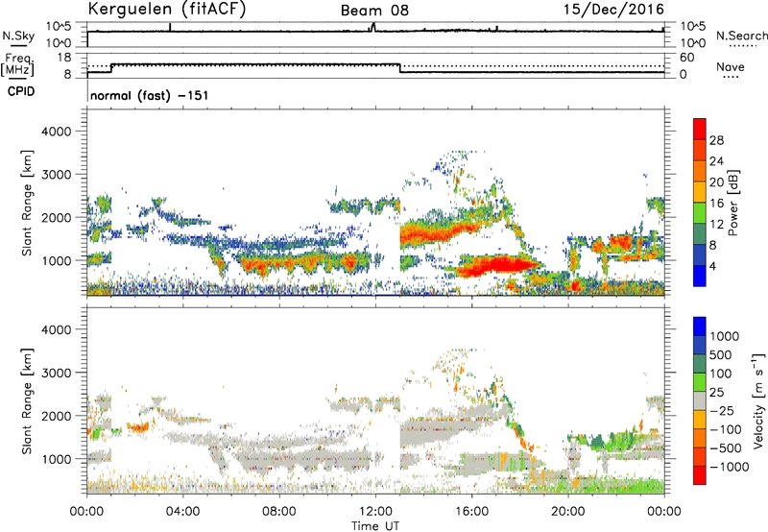Click the "08:00" time axis label
This screenshot has width=768, height=532.
pyautogui.click(x=279, y=512)
